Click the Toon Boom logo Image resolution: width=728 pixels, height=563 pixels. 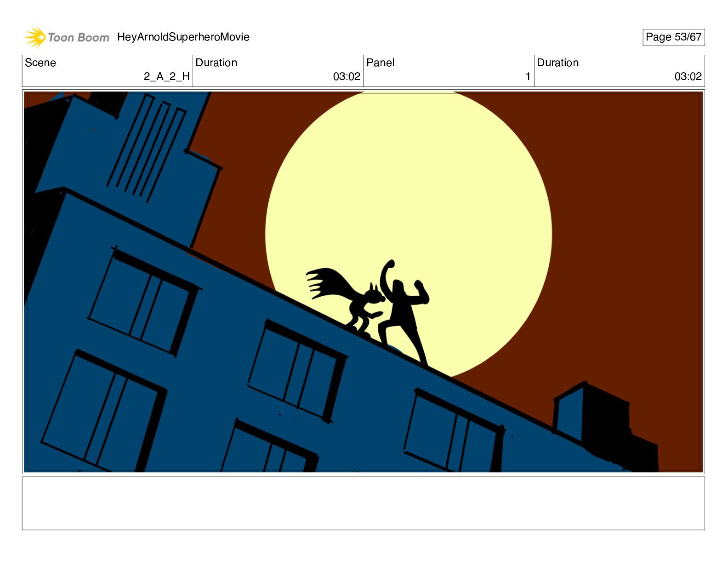(67, 37)
